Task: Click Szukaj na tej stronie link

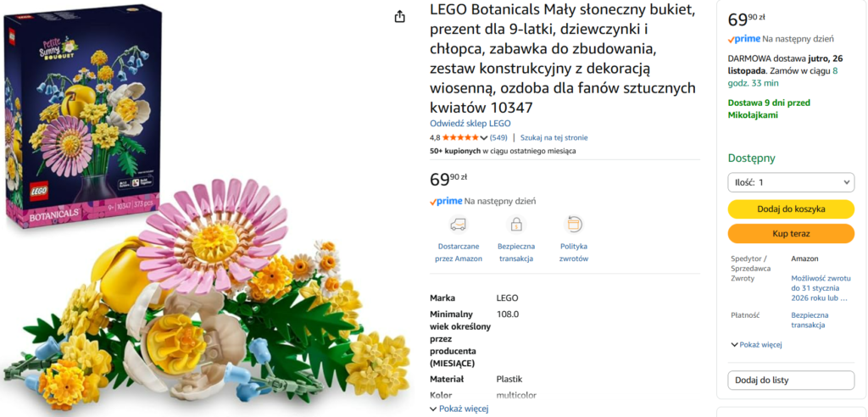Action: pyautogui.click(x=554, y=137)
